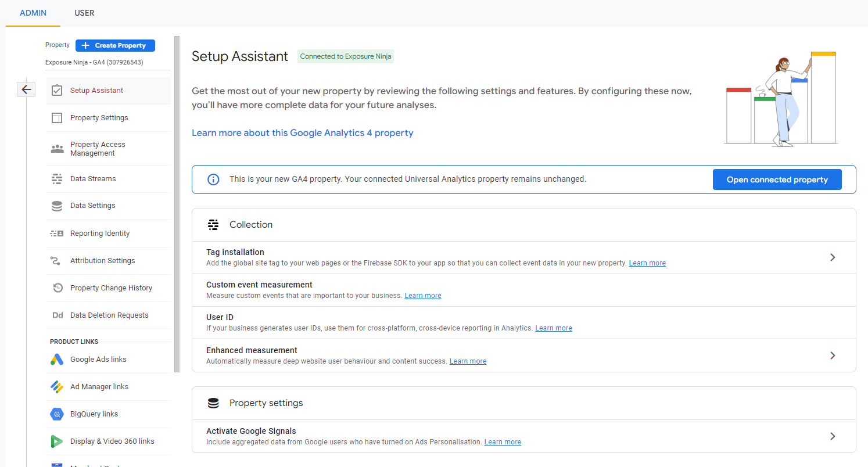Switch to the USER tab
Screen dimensions: 868x467
84,13
